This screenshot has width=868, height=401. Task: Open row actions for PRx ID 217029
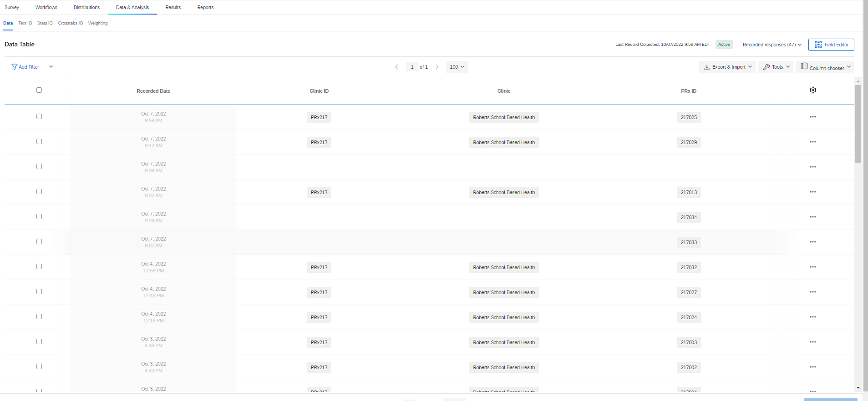(812, 142)
